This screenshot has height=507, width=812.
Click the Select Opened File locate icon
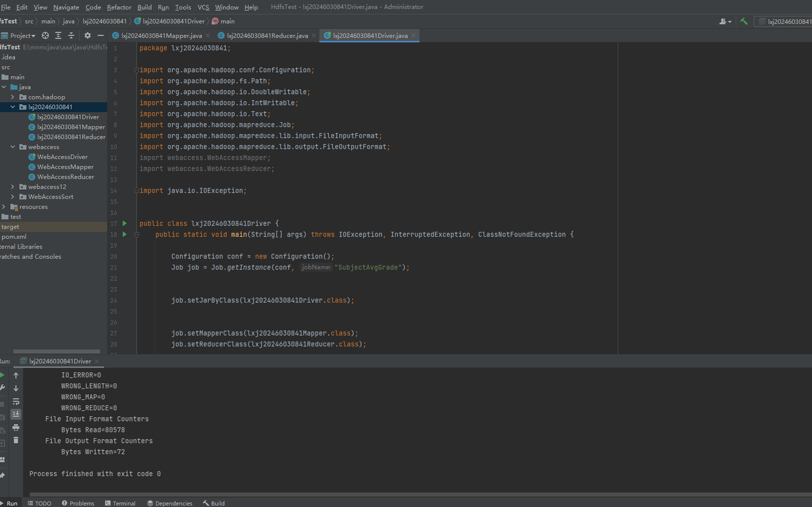click(45, 35)
